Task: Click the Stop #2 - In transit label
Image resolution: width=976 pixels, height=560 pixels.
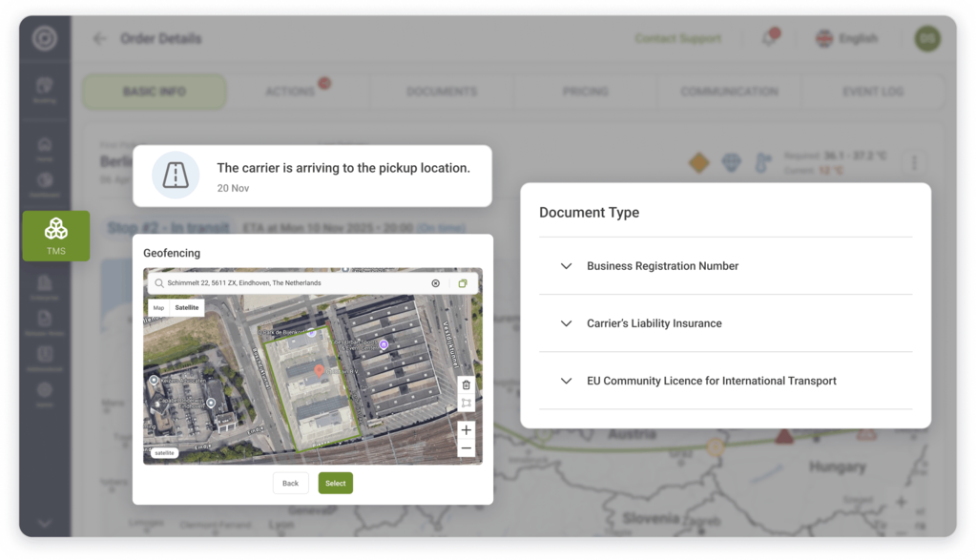Action: tap(168, 228)
